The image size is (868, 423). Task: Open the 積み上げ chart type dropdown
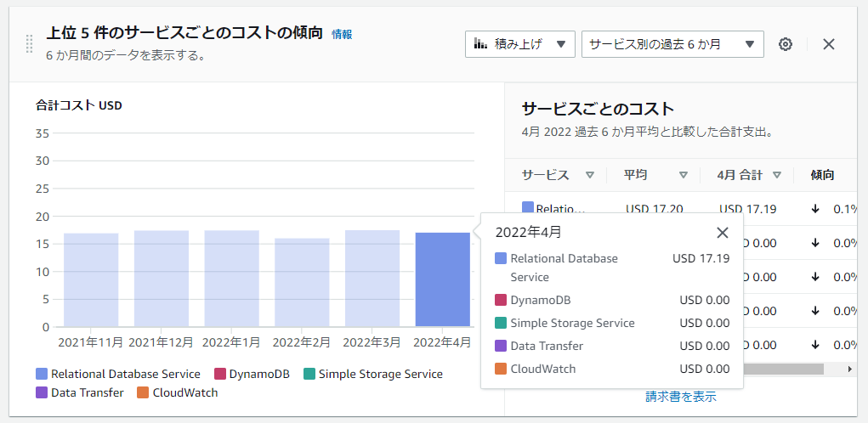pyautogui.click(x=519, y=44)
